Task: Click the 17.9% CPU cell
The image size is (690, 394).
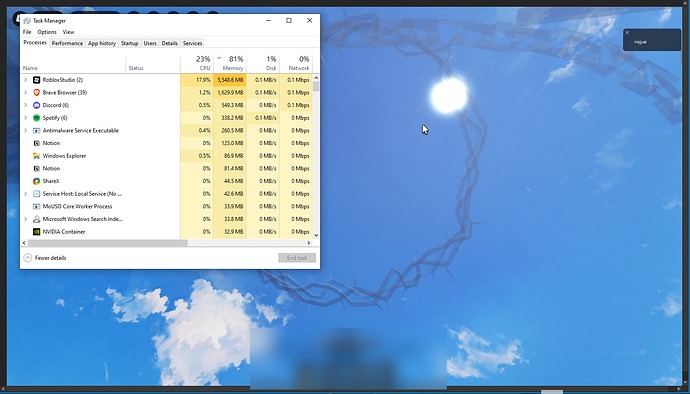Action: point(197,80)
